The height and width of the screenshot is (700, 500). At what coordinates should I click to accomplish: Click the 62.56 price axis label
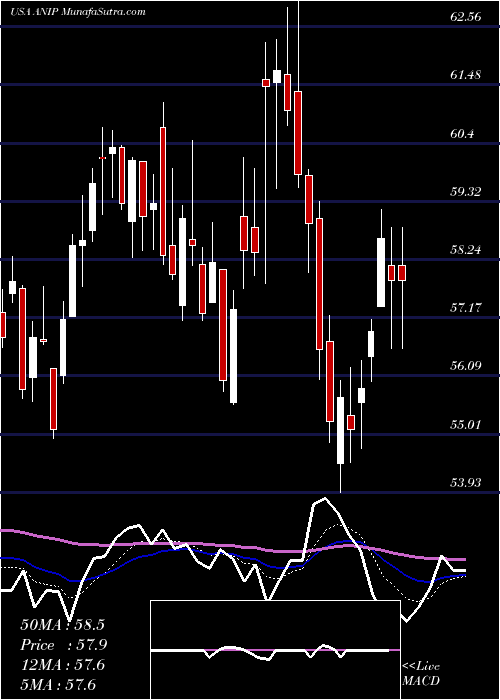tap(466, 17)
